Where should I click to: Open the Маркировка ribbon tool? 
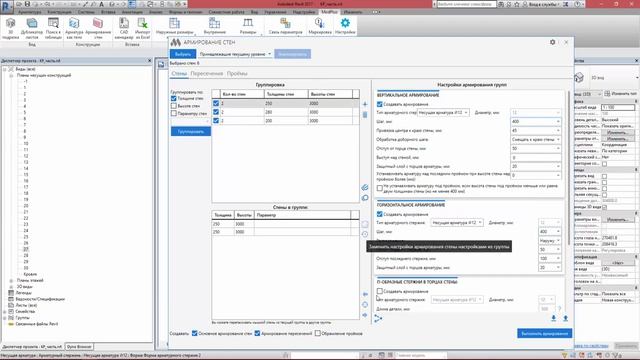(x=320, y=26)
